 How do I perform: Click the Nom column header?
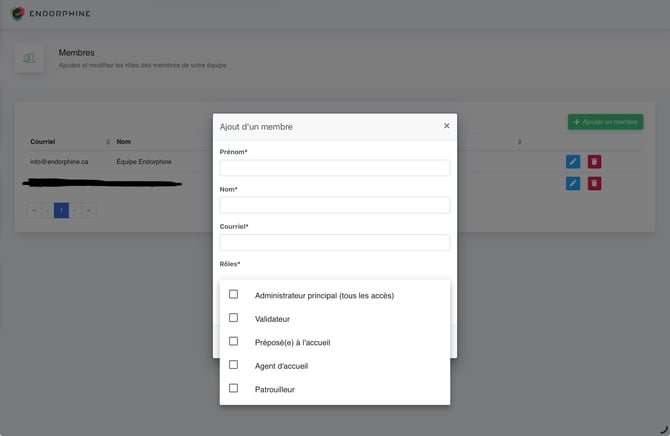(x=123, y=141)
